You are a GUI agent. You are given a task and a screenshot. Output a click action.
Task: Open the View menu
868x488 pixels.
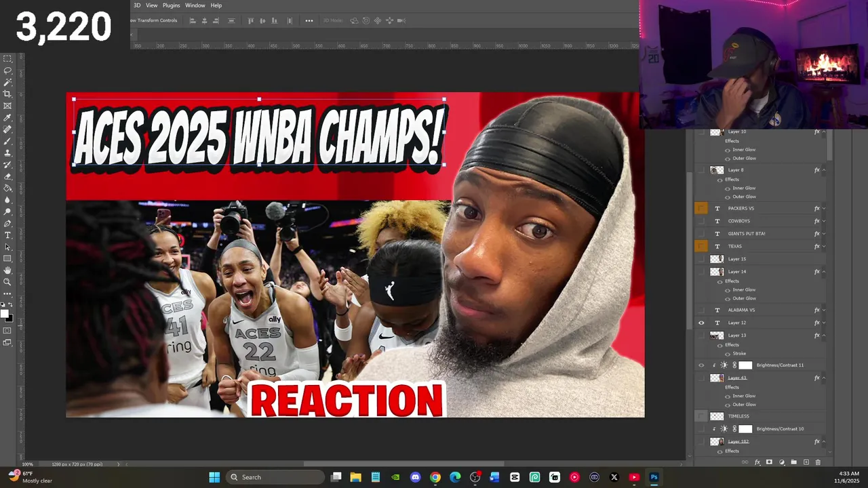(151, 5)
